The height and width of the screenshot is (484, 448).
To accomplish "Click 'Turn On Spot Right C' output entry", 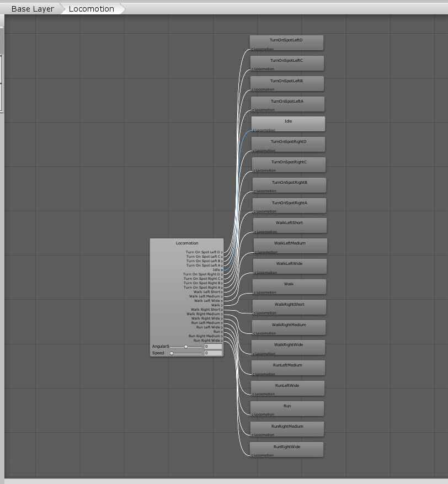I will (x=203, y=278).
